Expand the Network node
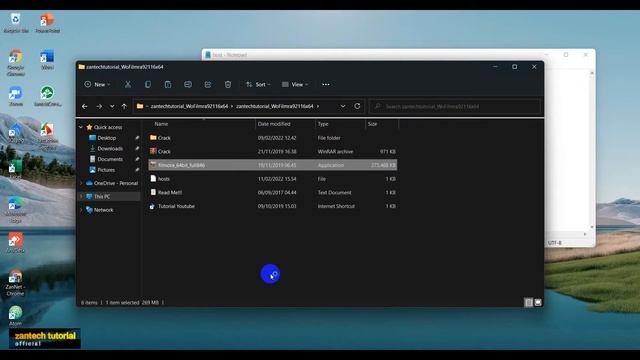640x360 pixels. (x=81, y=210)
